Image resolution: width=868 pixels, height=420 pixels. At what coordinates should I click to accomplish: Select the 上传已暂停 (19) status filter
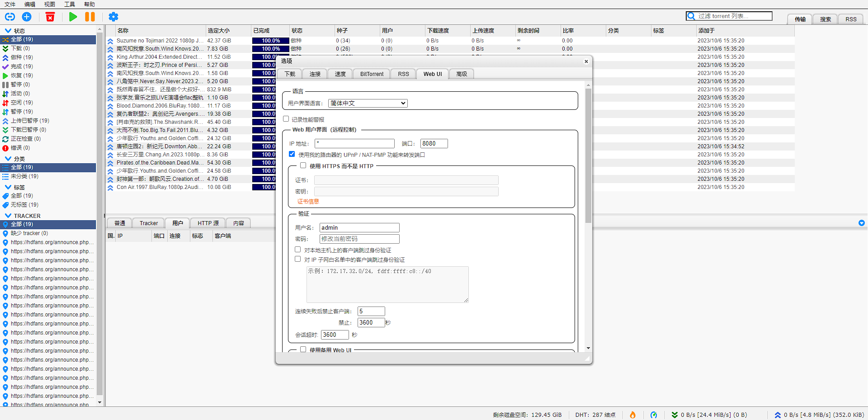tap(30, 121)
